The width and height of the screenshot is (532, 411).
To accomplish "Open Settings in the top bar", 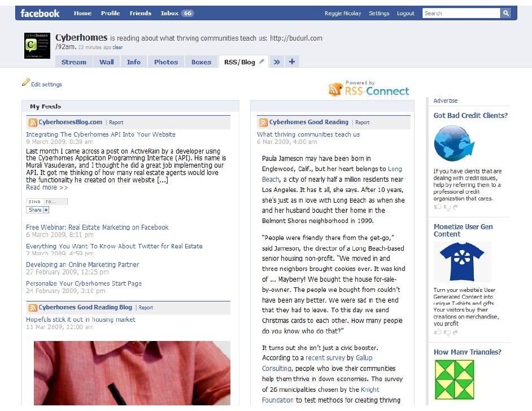I will point(379,13).
